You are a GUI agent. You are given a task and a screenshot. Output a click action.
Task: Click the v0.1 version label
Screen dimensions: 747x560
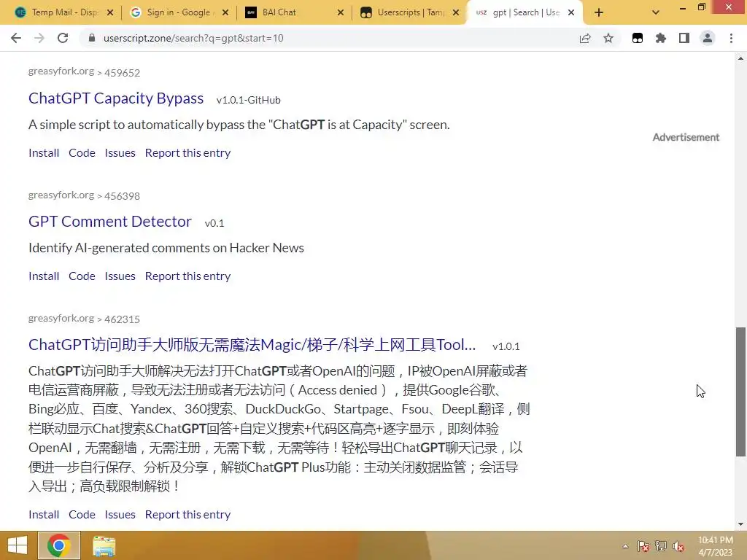click(x=214, y=223)
